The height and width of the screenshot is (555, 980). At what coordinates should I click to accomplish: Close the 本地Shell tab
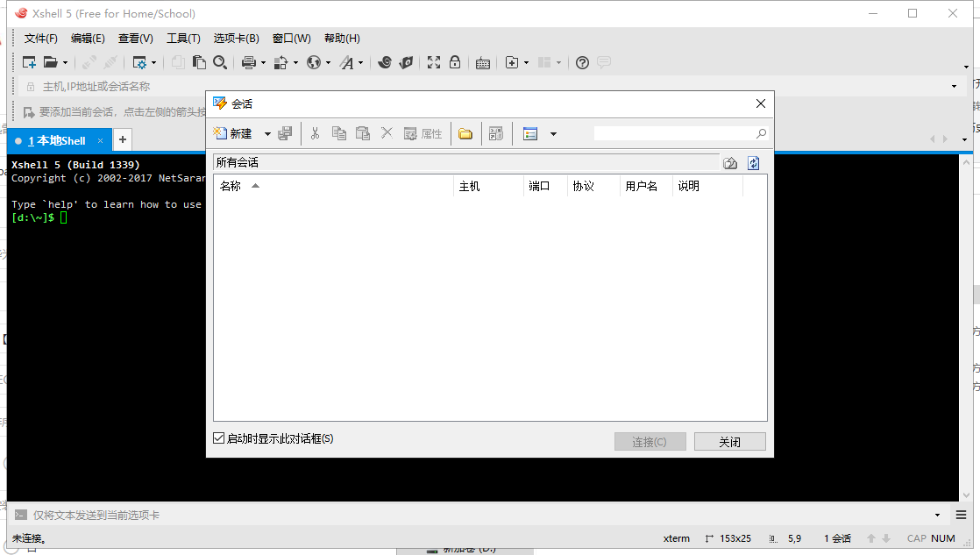click(100, 140)
